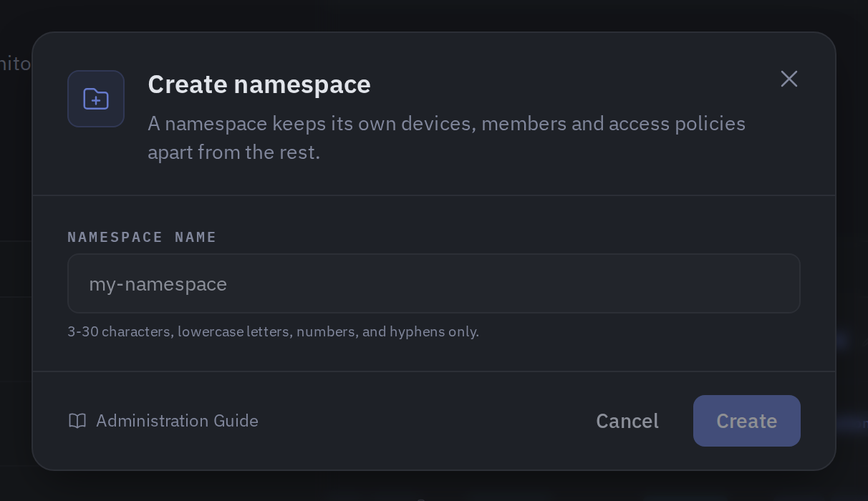The width and height of the screenshot is (868, 501).
Task: Click the book icon beside Administration Guide
Action: 77,421
